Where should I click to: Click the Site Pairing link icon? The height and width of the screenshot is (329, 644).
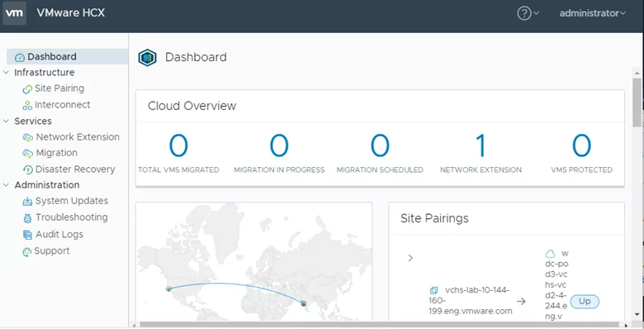27,88
